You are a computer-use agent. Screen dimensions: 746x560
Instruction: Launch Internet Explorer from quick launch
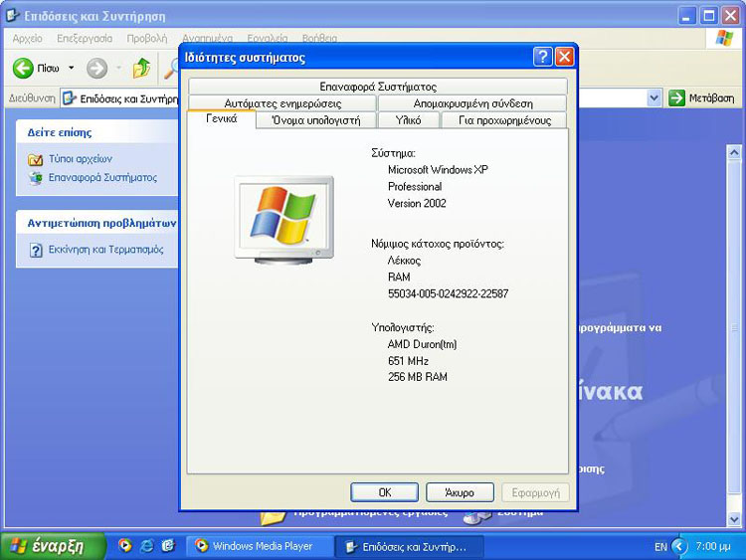(x=146, y=545)
